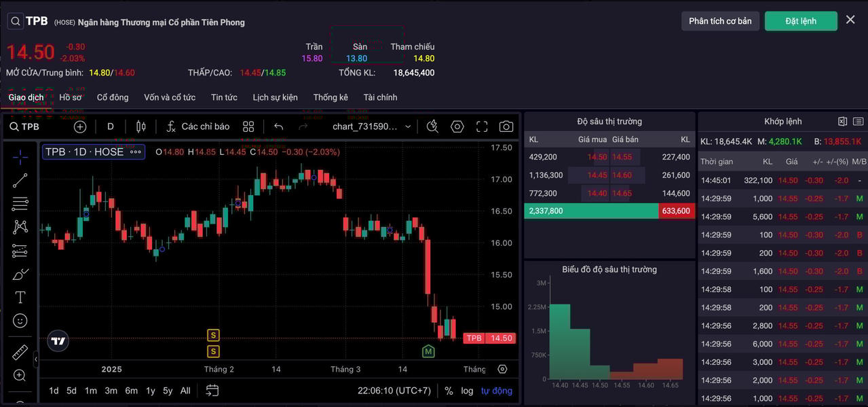Screen dimensions: 868x407
Task: Choose the text annotation tool
Action: click(x=20, y=298)
